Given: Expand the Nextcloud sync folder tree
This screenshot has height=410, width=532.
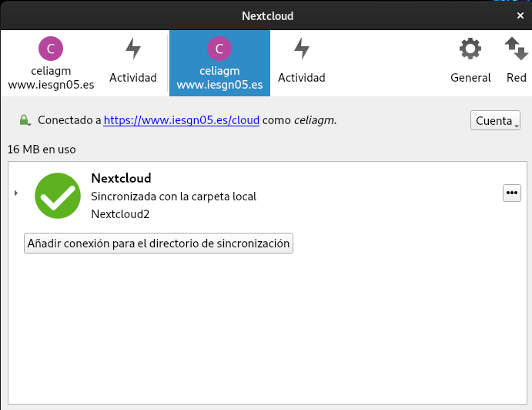Looking at the screenshot, I should (16, 193).
